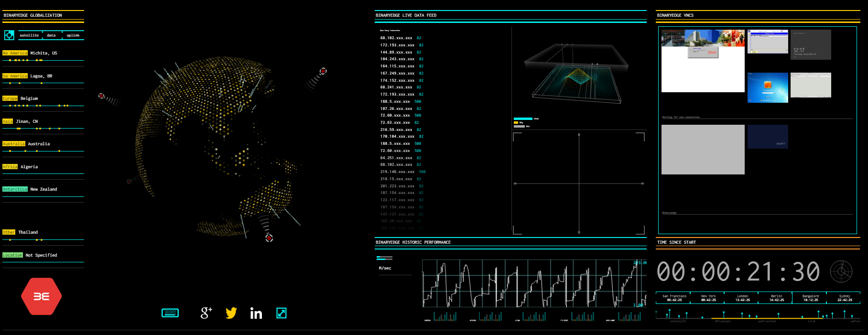The width and height of the screenshot is (868, 335).
Task: Click the 'Wichita, US' location text
Action: pos(43,53)
